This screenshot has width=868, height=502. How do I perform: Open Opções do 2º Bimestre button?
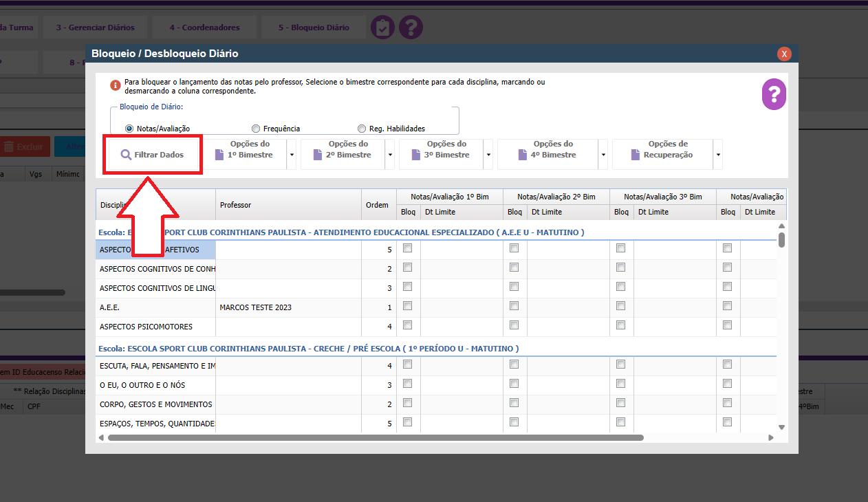coord(343,150)
